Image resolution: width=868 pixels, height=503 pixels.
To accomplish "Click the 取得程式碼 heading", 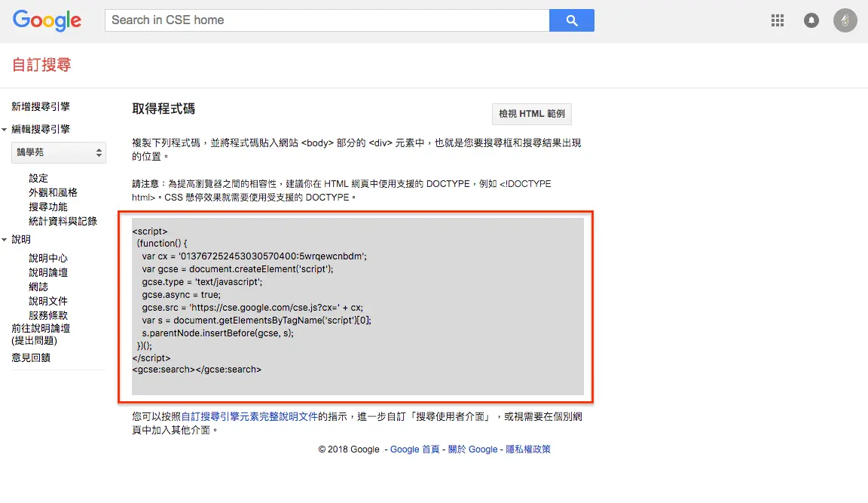I will tap(164, 109).
